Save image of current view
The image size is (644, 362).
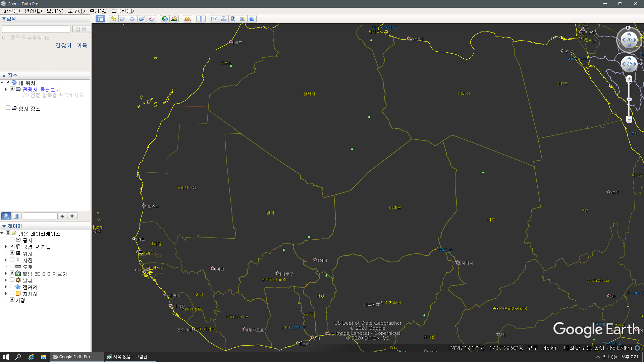pos(233,19)
